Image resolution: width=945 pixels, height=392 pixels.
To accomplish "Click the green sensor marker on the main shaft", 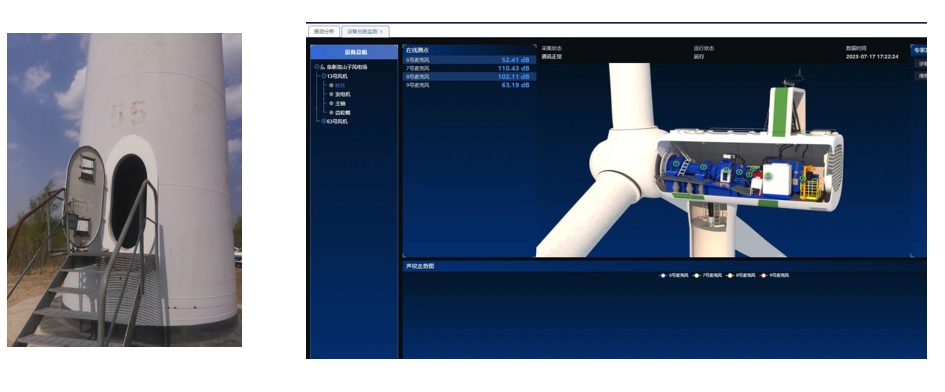I will coord(703,167).
